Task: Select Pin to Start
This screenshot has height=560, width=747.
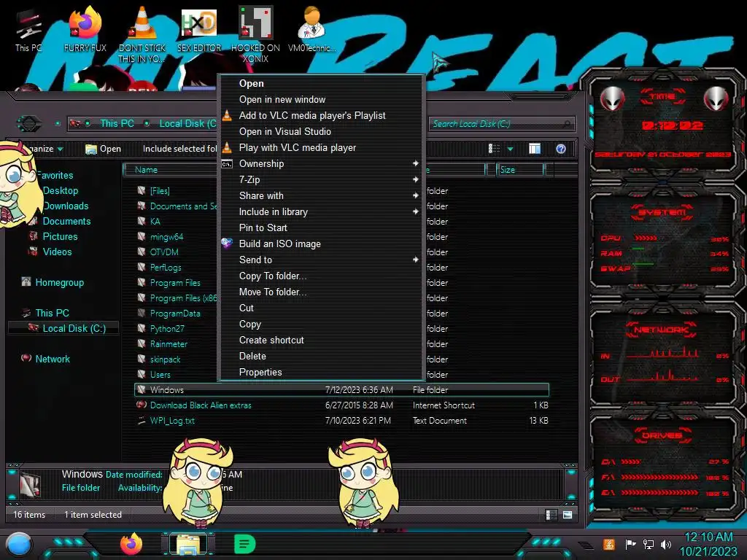Action: (321, 227)
